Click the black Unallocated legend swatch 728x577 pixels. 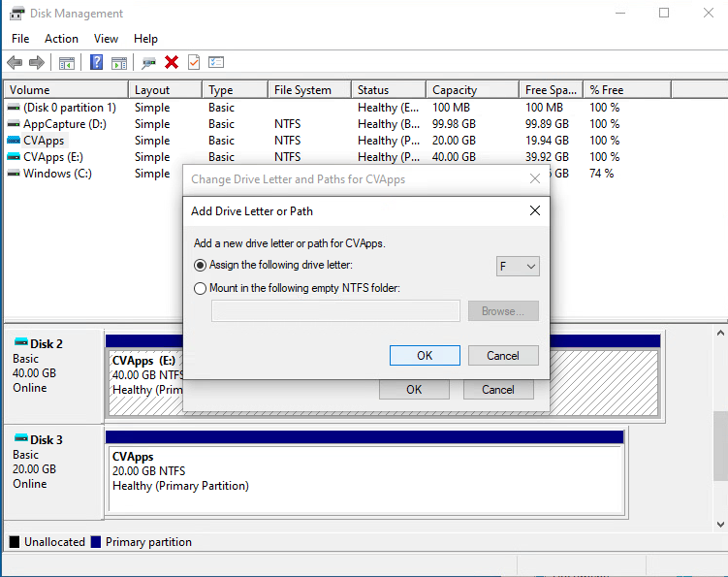coord(15,542)
